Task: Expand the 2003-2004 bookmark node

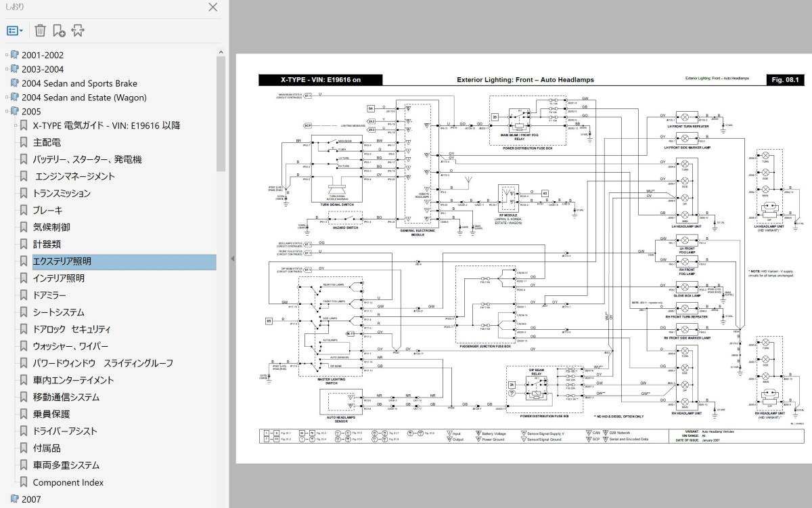Action: 7,70
